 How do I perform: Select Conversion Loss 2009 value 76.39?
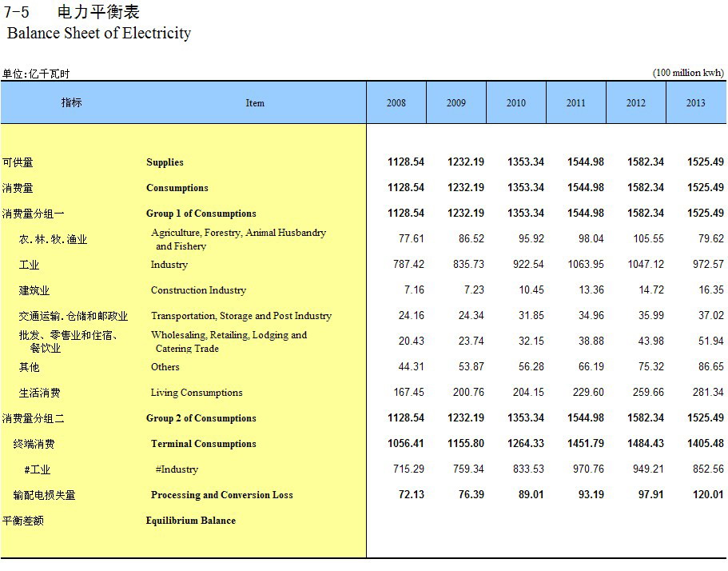click(x=471, y=494)
